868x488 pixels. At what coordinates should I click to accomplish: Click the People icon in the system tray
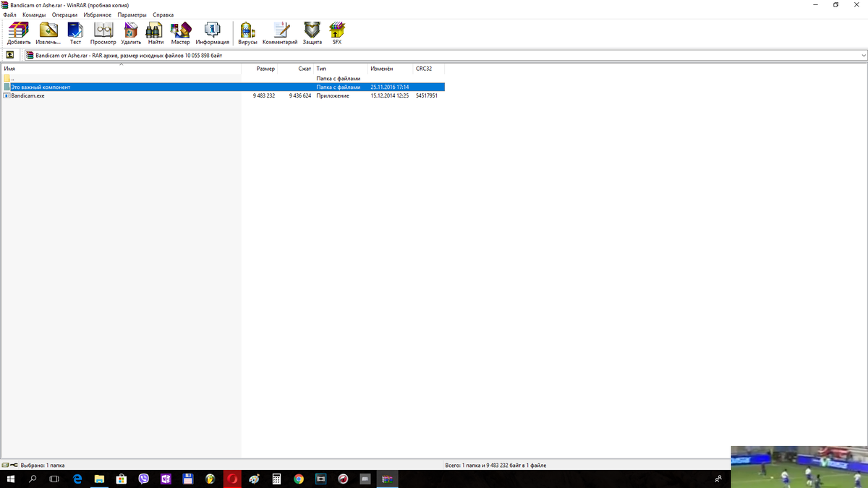tap(718, 479)
